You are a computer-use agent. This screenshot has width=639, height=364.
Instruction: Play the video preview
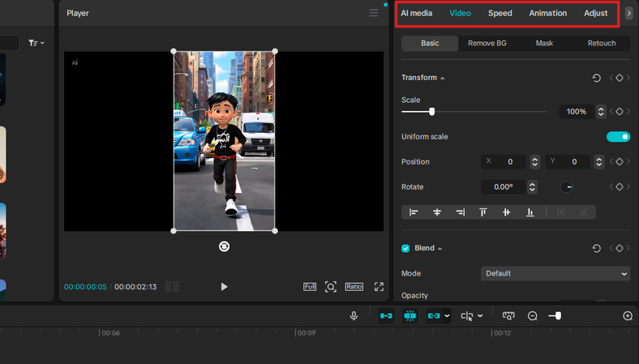(224, 286)
